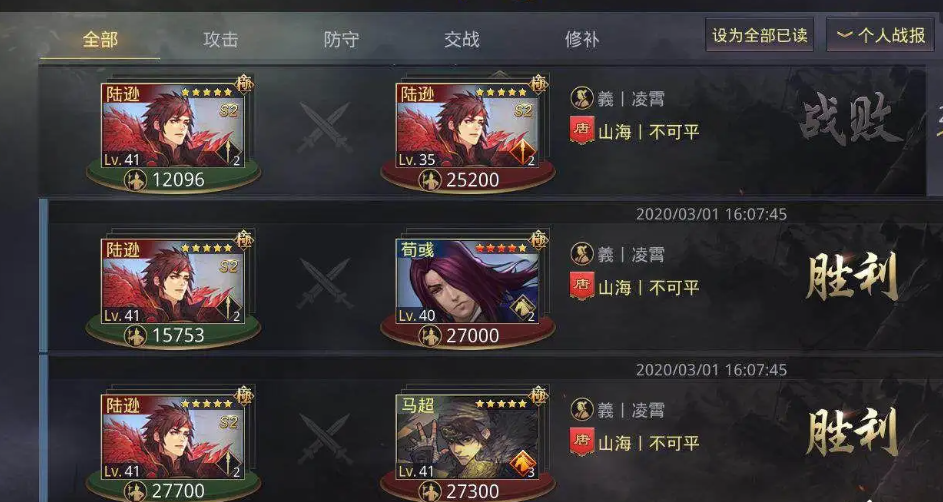Open the 个人战报 dropdown
Screen dimensions: 943x502
880,35
